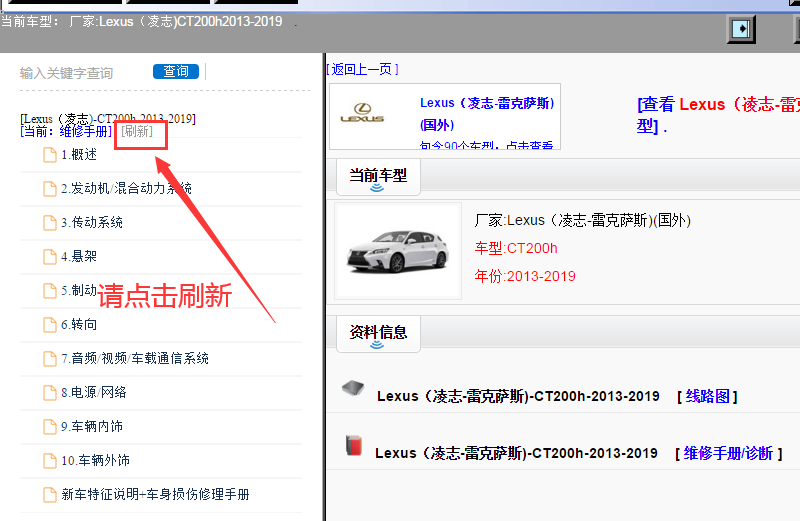800x521 pixels.
Task: Open document icon for 7.音频/视频 entry
Action: click(x=50, y=359)
